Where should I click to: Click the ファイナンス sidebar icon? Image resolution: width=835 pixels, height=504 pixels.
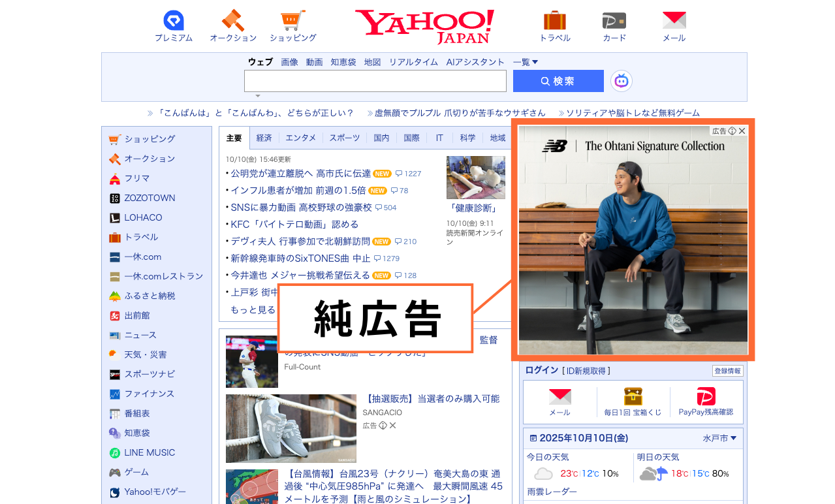pyautogui.click(x=115, y=394)
